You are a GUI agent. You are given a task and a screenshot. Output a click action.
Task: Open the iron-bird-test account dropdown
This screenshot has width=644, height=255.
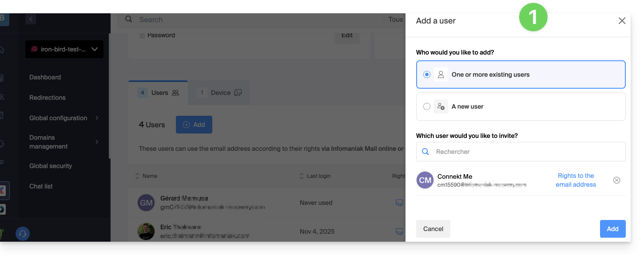pos(64,49)
